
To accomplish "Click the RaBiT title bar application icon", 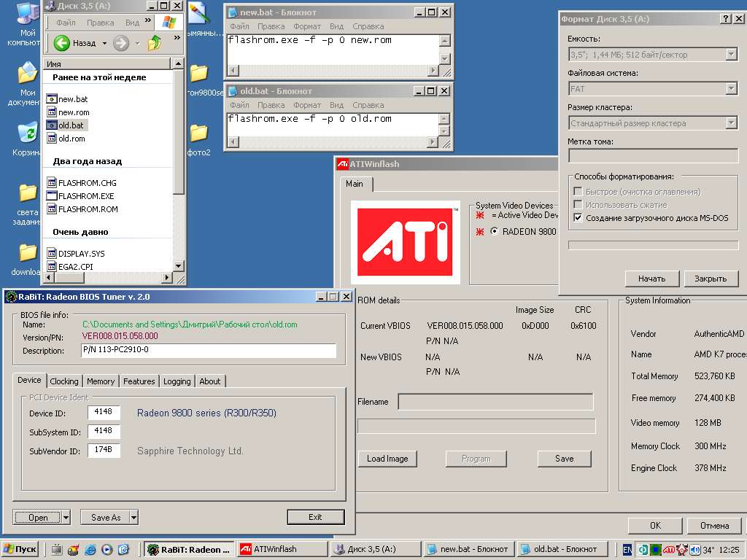I will click(x=10, y=297).
